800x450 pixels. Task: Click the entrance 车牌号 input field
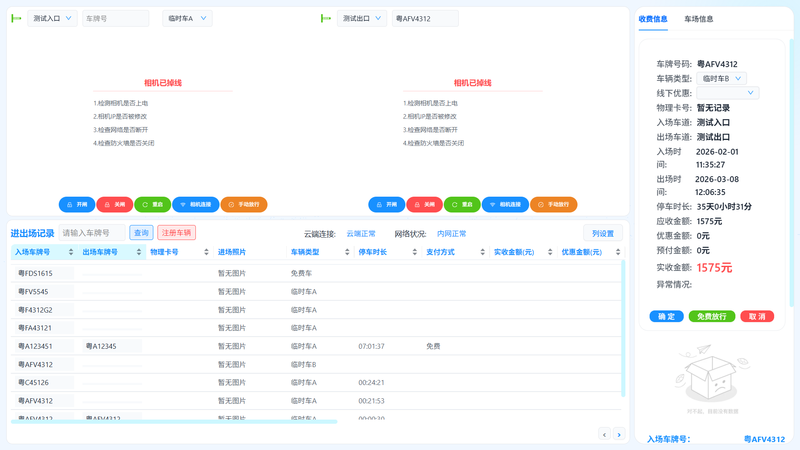pyautogui.click(x=116, y=18)
